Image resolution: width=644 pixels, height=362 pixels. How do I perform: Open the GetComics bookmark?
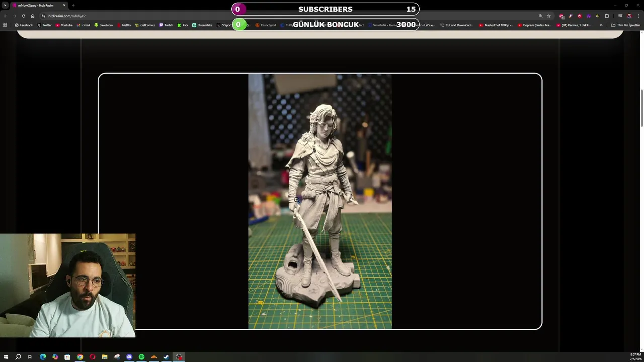145,25
